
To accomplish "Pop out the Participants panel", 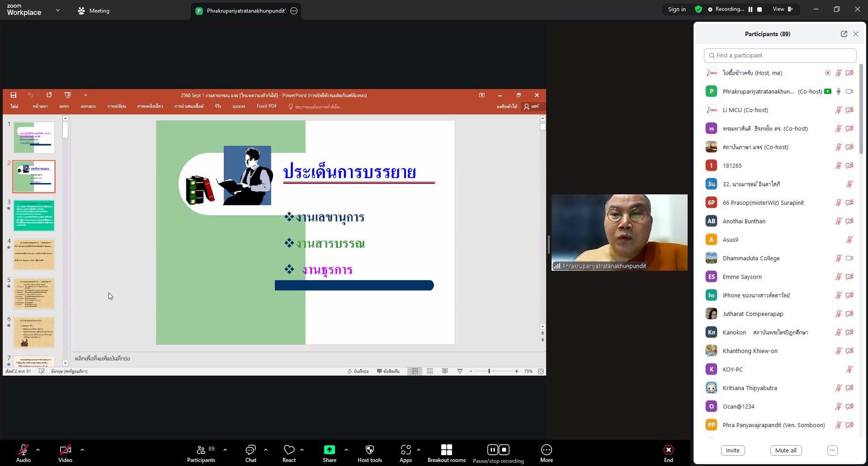I will pos(844,34).
